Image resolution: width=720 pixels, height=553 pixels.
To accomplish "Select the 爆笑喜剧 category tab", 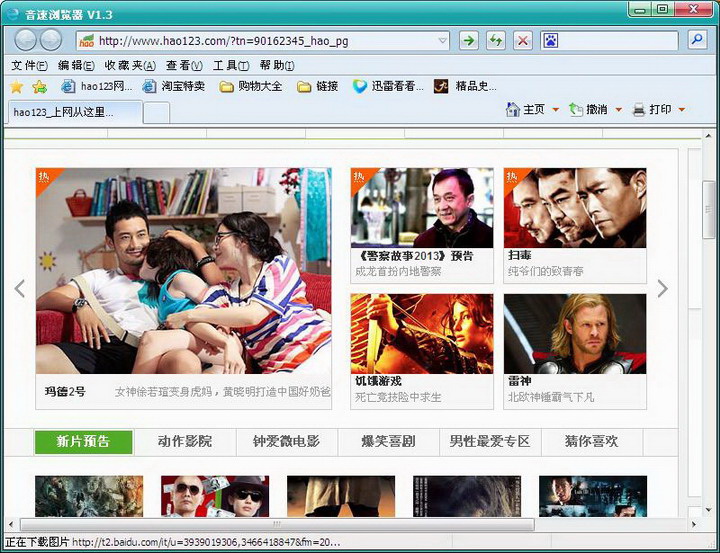I will click(x=388, y=441).
